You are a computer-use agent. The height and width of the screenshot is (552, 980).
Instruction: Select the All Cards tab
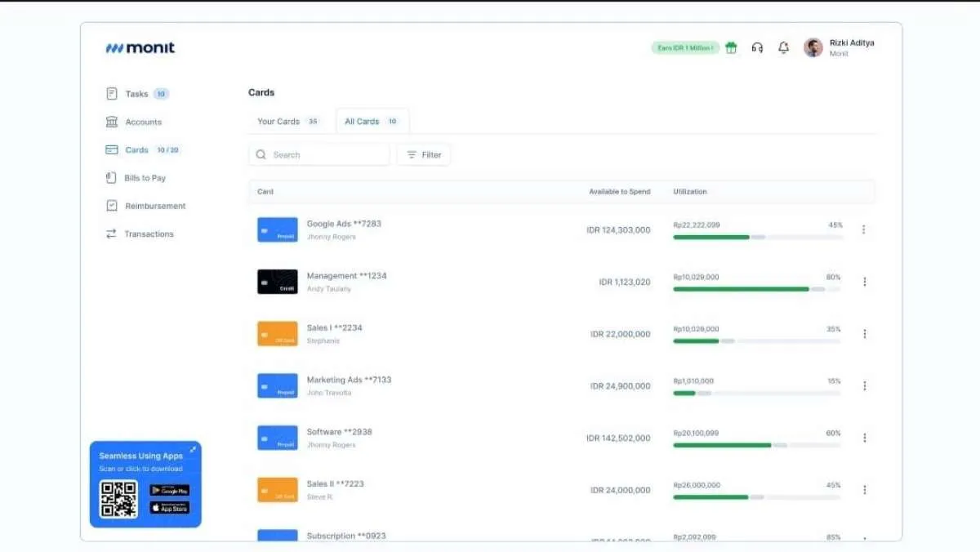[x=372, y=122]
